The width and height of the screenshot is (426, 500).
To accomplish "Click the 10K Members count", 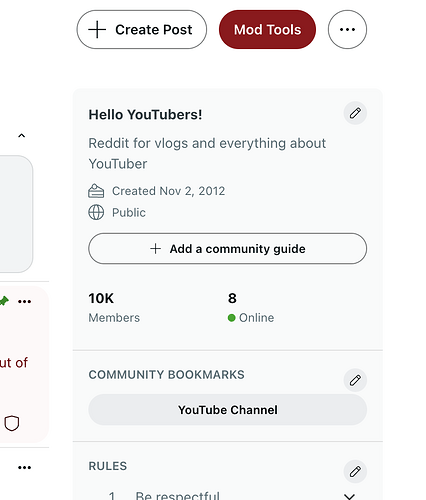I will pyautogui.click(x=114, y=307).
